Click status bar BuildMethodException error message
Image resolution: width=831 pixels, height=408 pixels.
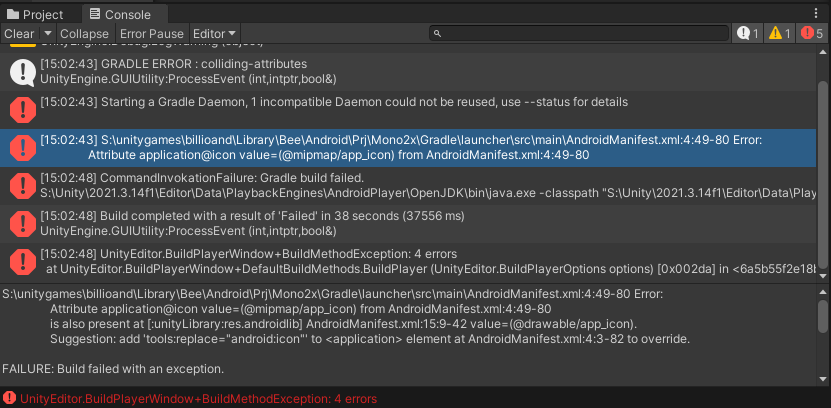[x=198, y=398]
